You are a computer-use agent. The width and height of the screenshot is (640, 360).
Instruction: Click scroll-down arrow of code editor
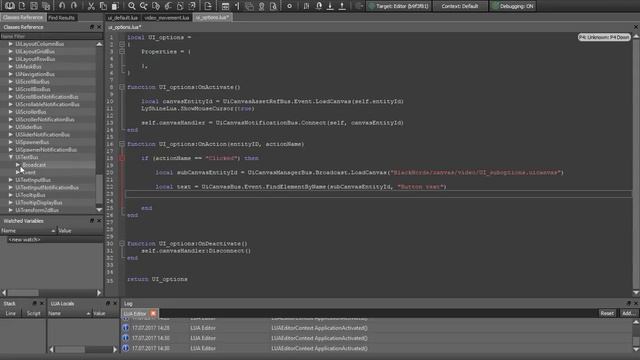[636, 293]
